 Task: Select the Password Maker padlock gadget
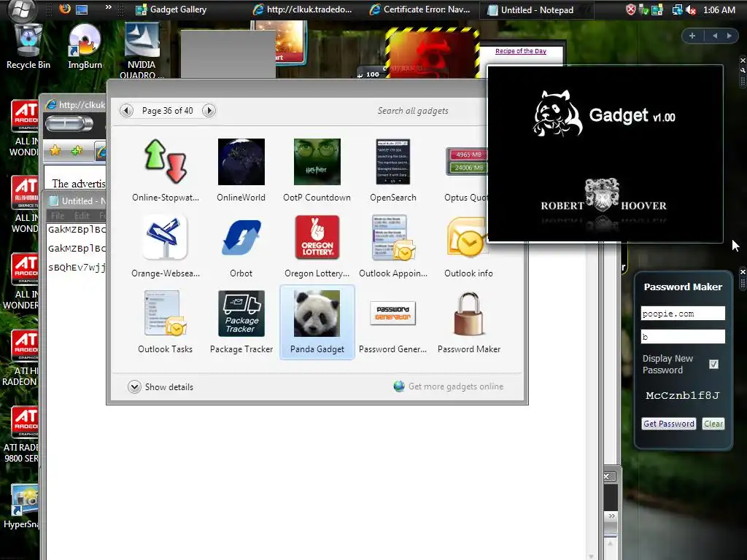coord(469,314)
